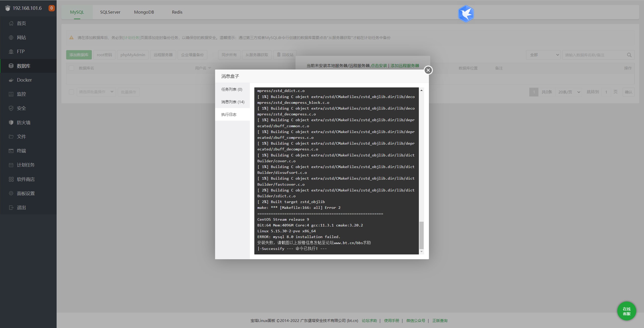Image resolution: width=644 pixels, height=328 pixels.
Task: Open the 正版查询 footer link
Action: tap(440, 320)
